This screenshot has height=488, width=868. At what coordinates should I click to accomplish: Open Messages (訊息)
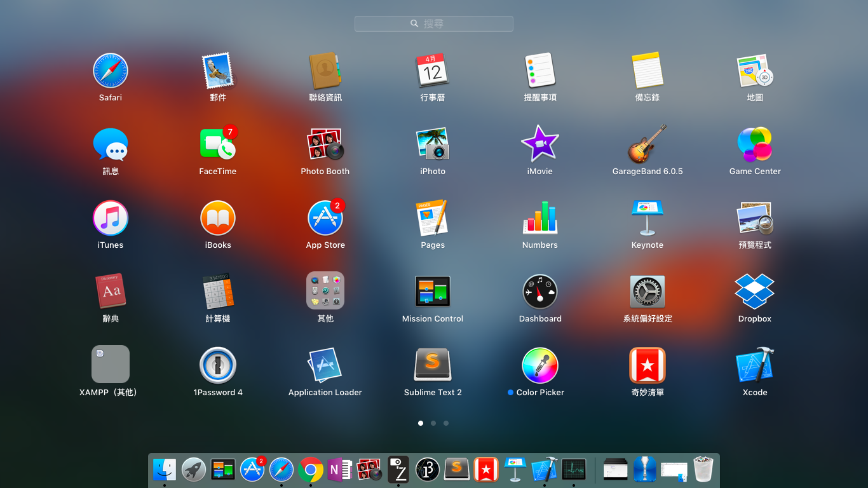pos(111,144)
